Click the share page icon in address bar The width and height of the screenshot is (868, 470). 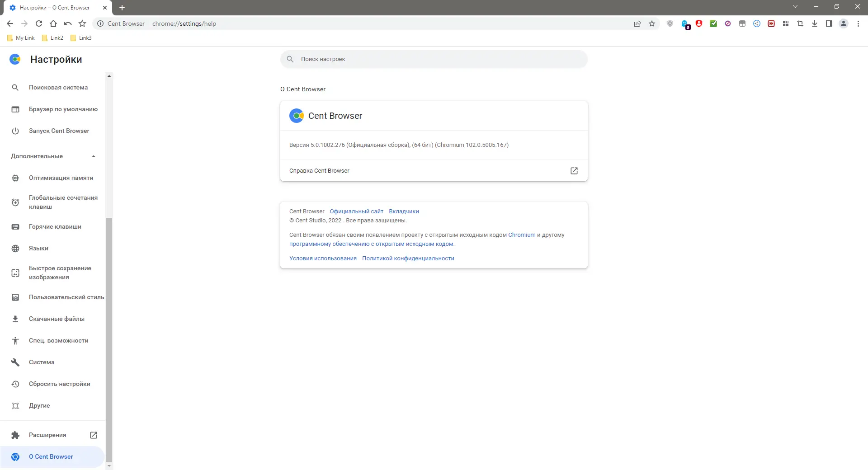click(x=637, y=23)
